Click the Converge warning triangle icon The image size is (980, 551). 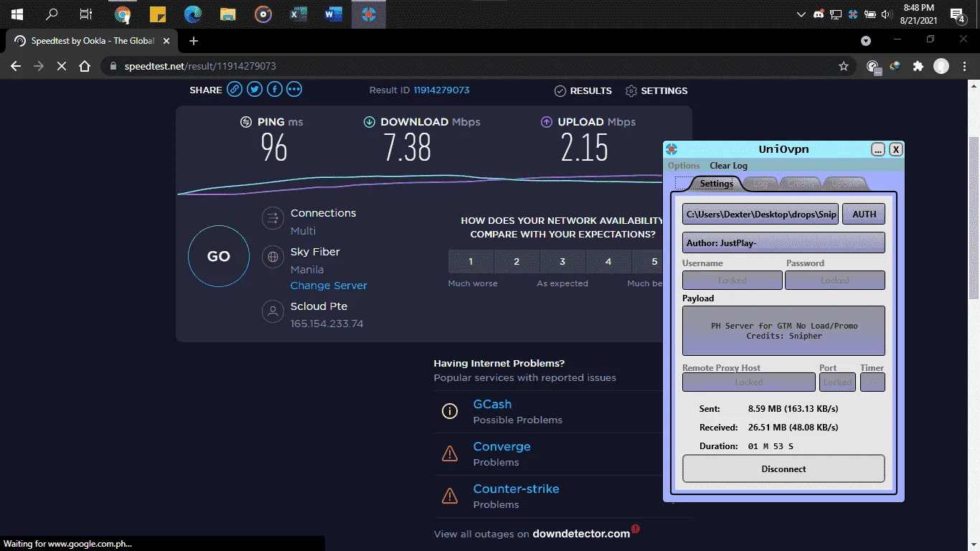click(x=450, y=453)
